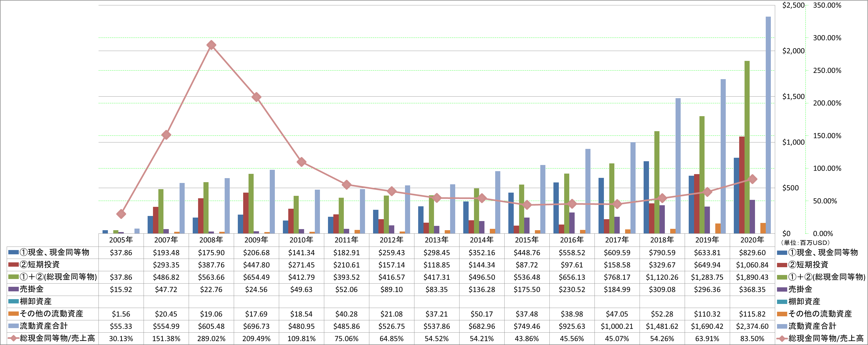Viewport: 868px width, 345px height.
Task: Select the cell $293.35
Action: (166, 265)
